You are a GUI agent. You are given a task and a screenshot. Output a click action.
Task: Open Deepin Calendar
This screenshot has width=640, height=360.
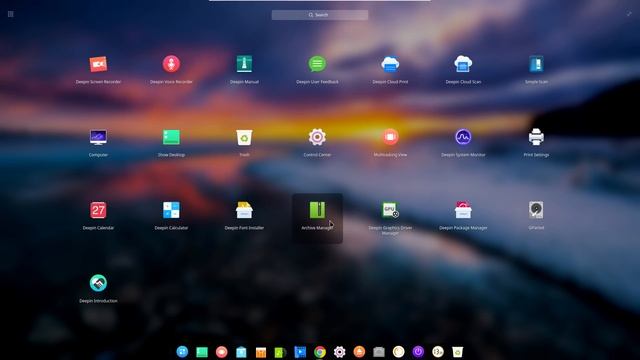point(98,210)
